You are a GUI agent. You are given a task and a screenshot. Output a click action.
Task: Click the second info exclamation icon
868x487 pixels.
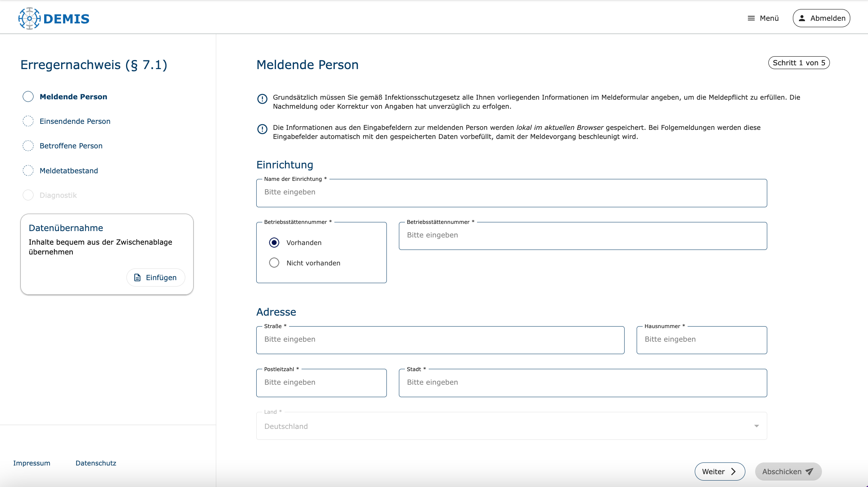[262, 129]
